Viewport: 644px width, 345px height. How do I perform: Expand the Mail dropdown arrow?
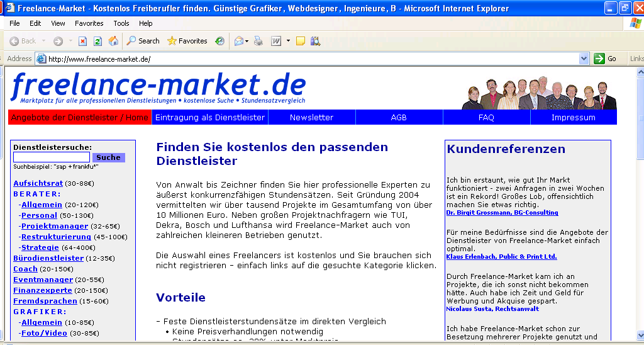(247, 41)
